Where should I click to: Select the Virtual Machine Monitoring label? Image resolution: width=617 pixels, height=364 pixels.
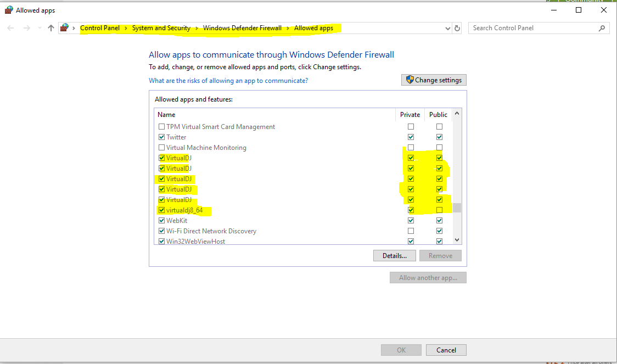pos(206,148)
